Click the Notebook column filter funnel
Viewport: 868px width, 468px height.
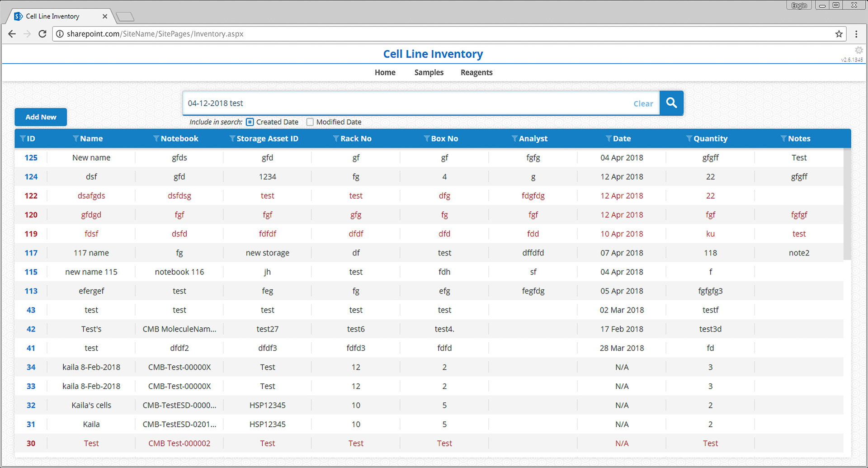tap(156, 139)
